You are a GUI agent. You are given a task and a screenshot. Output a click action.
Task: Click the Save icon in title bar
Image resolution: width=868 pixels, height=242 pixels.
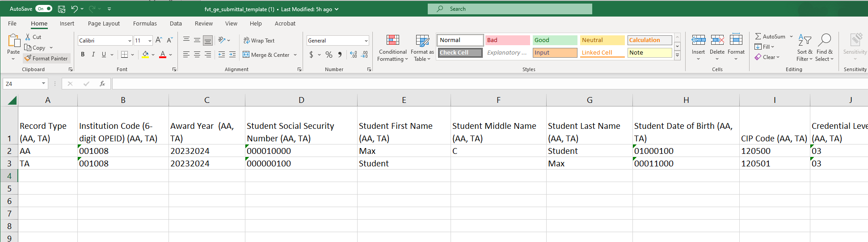[62, 9]
